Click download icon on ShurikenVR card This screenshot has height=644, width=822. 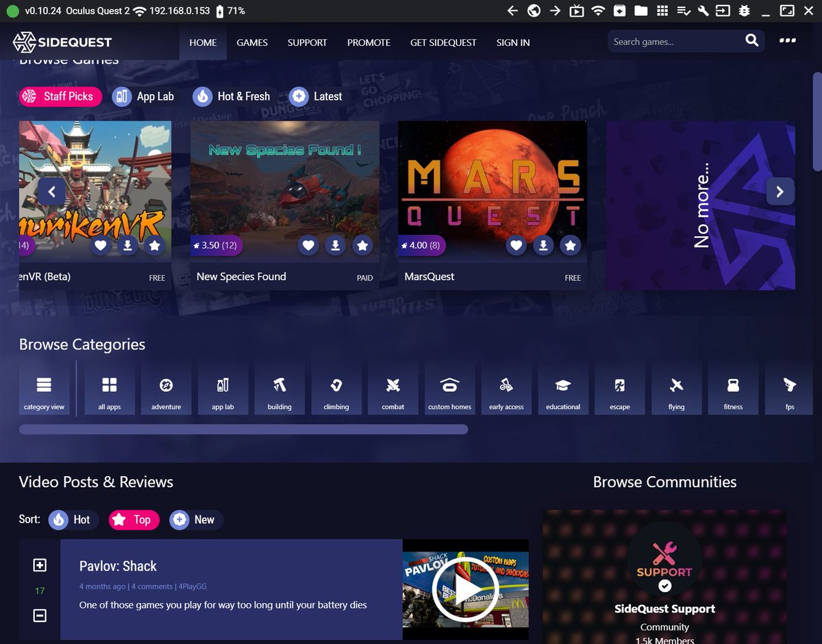(x=127, y=245)
